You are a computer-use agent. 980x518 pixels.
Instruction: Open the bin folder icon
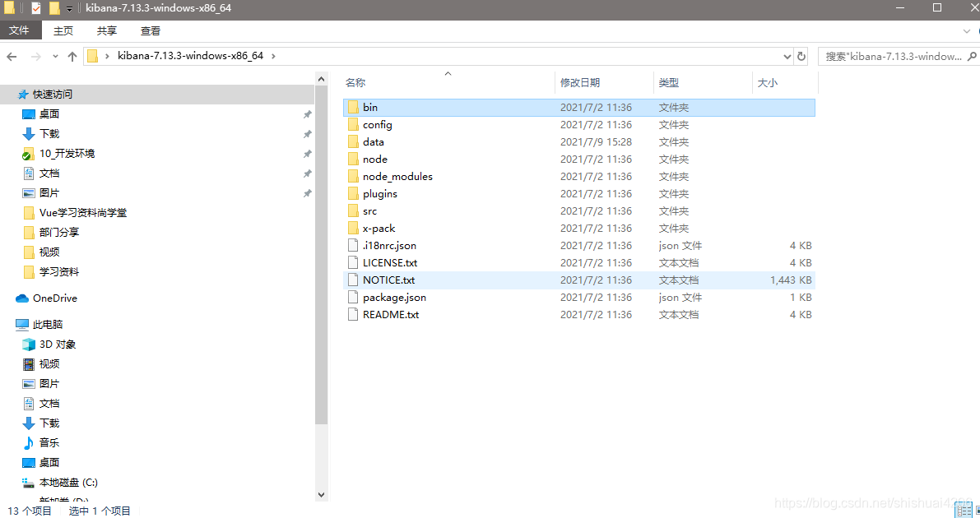(x=353, y=108)
